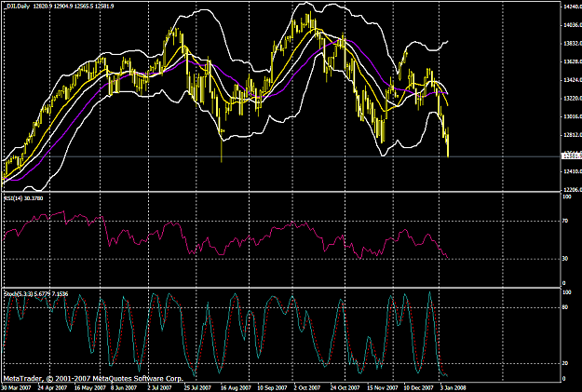582x392 pixels.
Task: Click the 2 Jul 2007 date label
Action: (x=160, y=388)
